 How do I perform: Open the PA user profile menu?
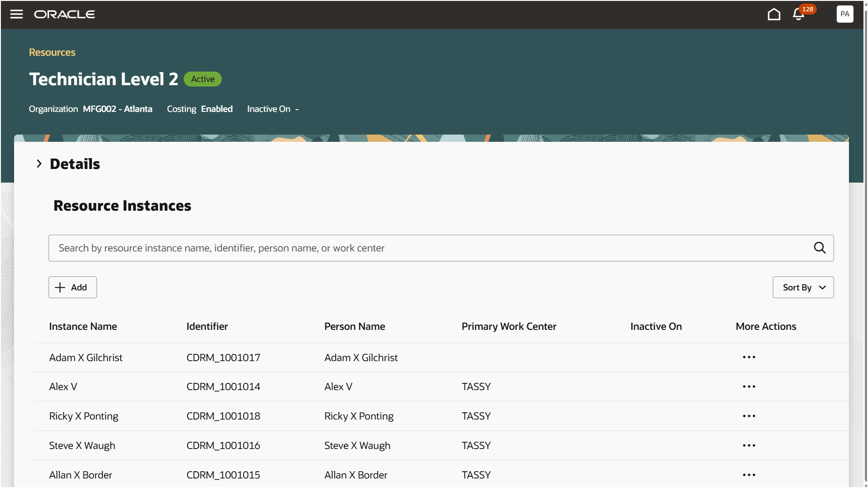(844, 14)
